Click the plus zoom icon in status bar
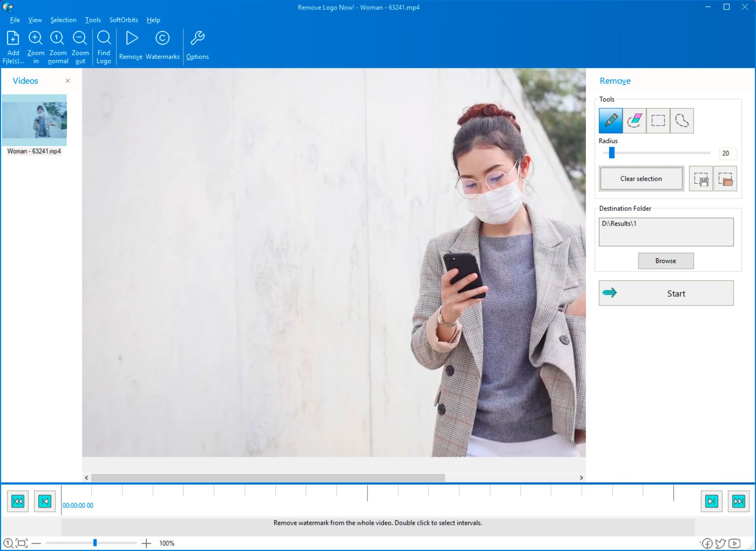The image size is (756, 551). pyautogui.click(x=146, y=543)
